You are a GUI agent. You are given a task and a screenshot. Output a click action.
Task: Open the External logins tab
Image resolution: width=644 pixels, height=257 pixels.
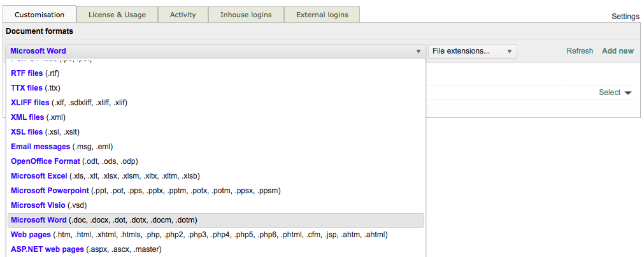click(x=322, y=15)
